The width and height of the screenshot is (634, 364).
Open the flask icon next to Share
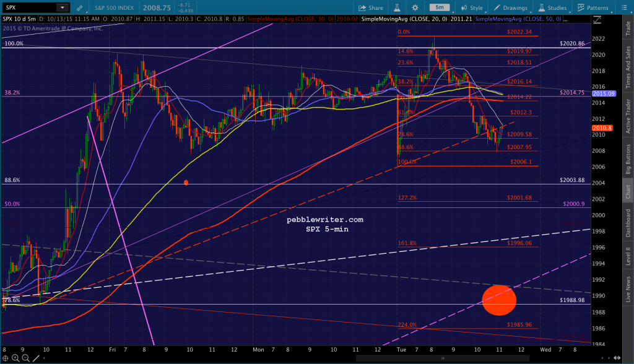(x=397, y=7)
